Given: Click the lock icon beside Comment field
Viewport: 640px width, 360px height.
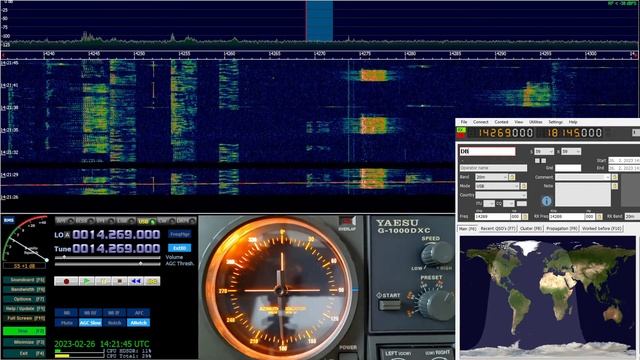Looking at the screenshot, I should pyautogui.click(x=615, y=177).
